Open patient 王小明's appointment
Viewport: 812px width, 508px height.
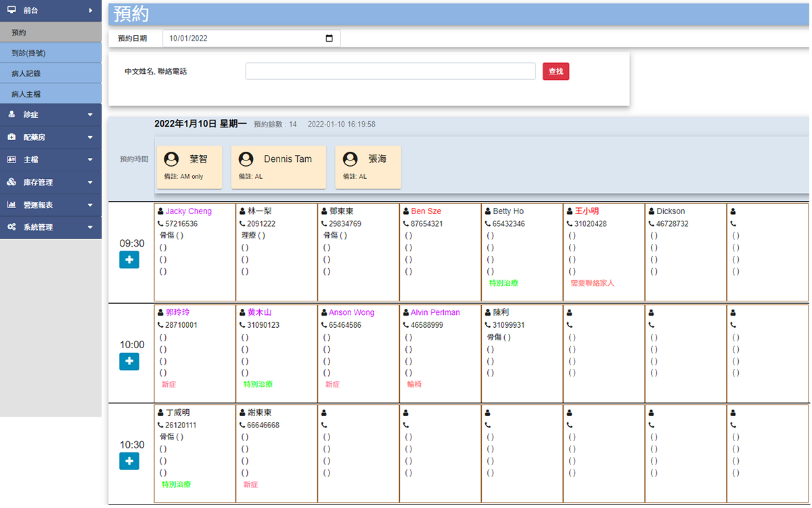[x=587, y=211]
